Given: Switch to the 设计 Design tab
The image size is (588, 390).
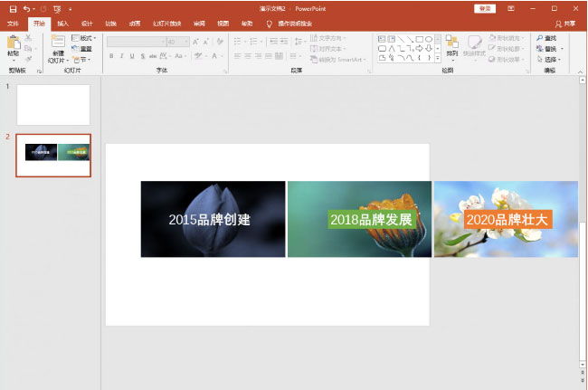Looking at the screenshot, I should [87, 24].
